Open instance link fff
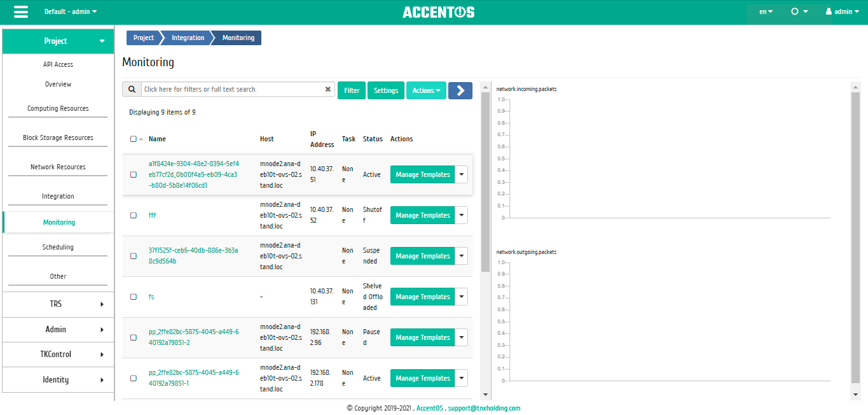Image resolution: width=868 pixels, height=415 pixels. point(153,215)
